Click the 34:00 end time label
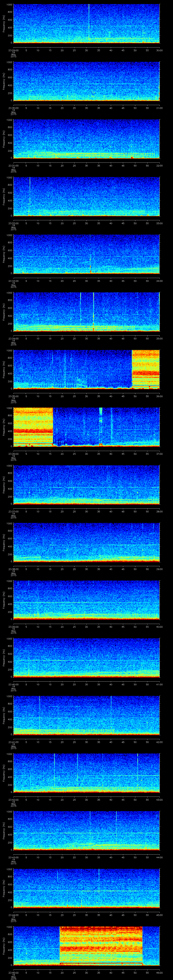 160,281
